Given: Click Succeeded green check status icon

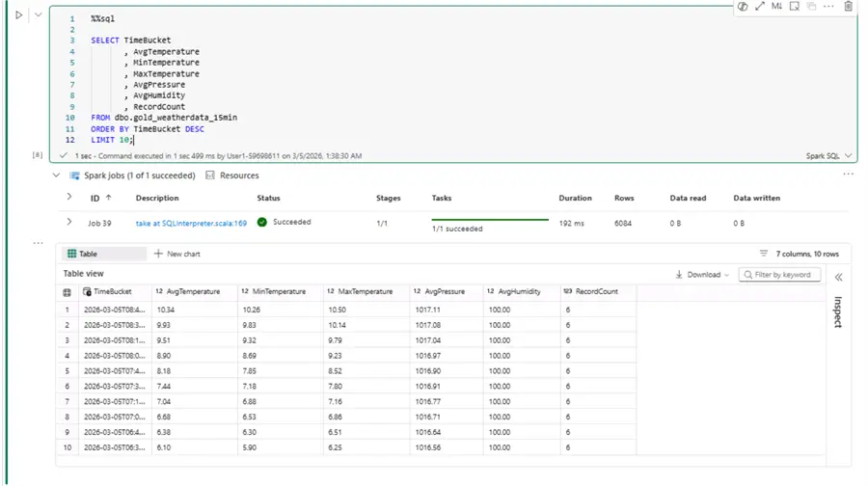Looking at the screenshot, I should click(x=261, y=222).
